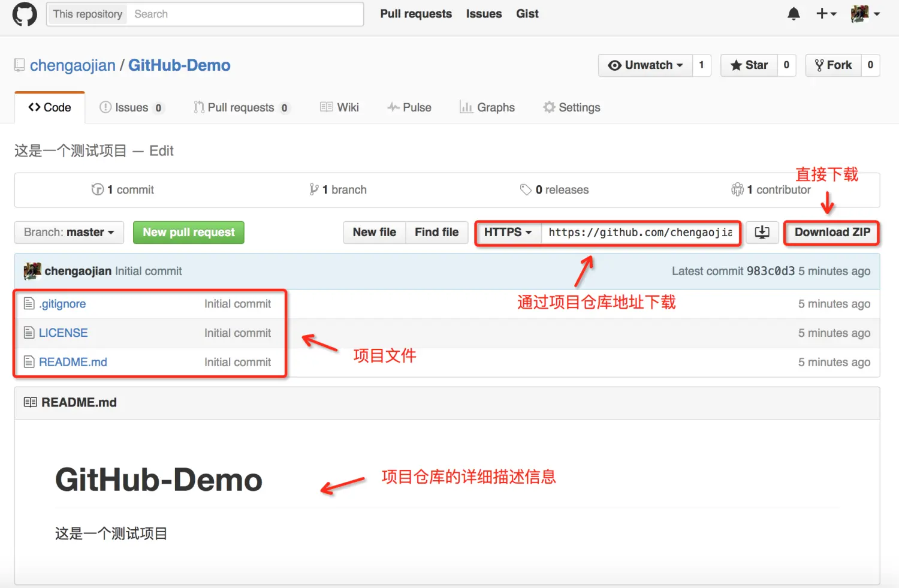Open the user avatar menu
Screen dimensions: 899x588
coord(865,14)
